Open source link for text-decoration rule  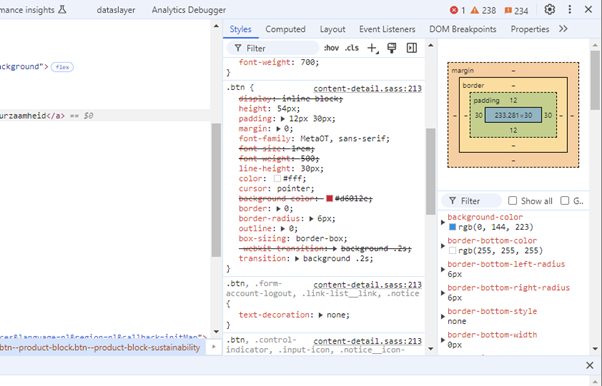click(x=367, y=285)
